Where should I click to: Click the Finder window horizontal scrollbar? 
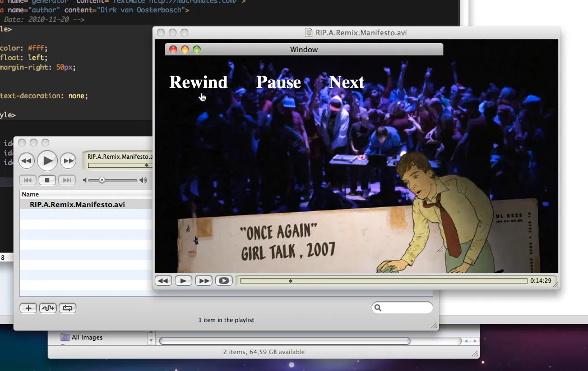[285, 341]
